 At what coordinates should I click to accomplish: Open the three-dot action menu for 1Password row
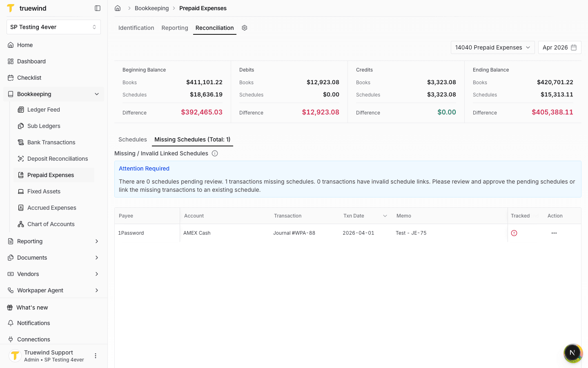coord(554,233)
